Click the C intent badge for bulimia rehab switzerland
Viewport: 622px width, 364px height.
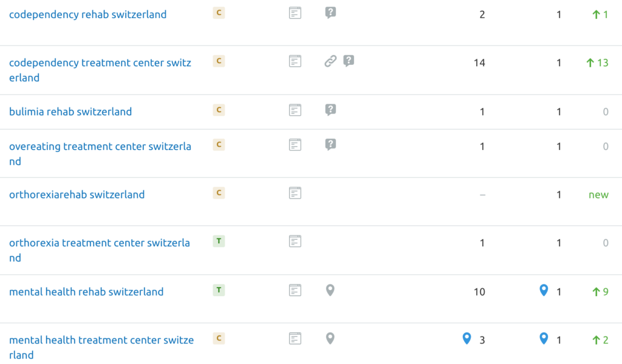pos(219,110)
